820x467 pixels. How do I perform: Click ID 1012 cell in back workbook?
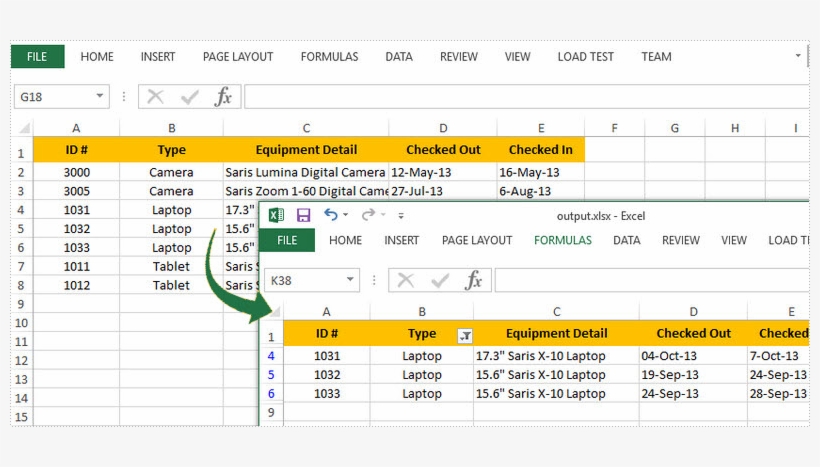76,285
